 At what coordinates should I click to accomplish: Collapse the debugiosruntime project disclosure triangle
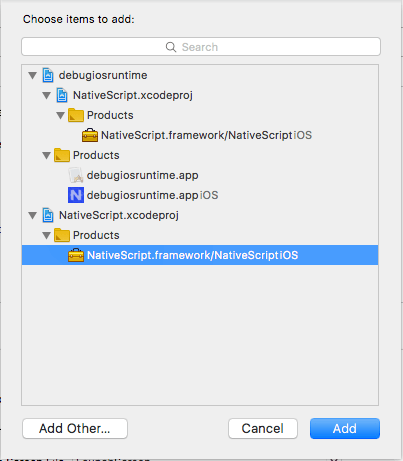click(32, 75)
